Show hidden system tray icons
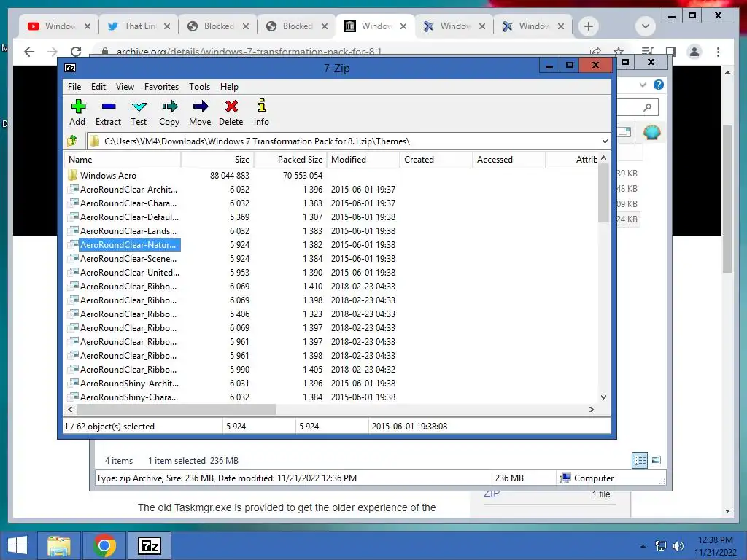This screenshot has width=747, height=560. 643,547
